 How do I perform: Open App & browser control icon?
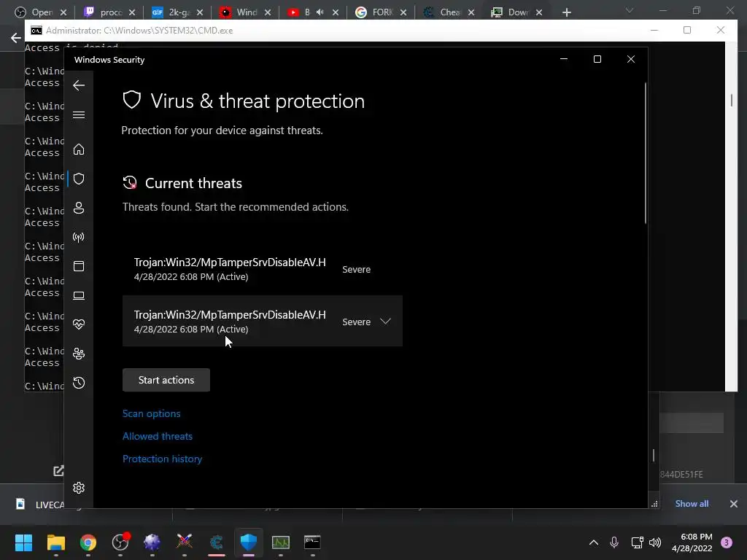tap(79, 266)
